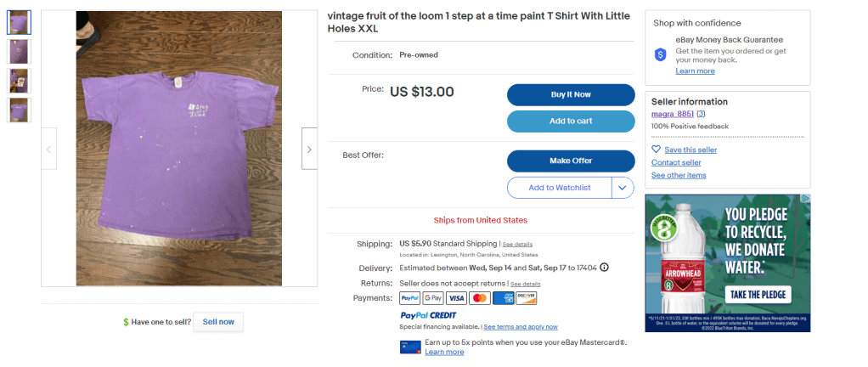This screenshot has width=868, height=367.
Task: Select the second shirt thumbnail
Action: coord(19,52)
